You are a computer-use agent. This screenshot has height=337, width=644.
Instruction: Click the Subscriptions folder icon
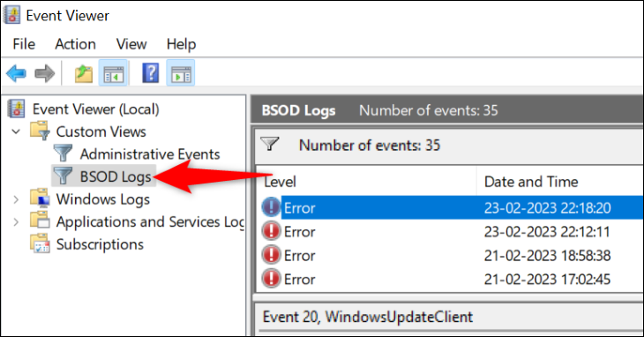41,243
